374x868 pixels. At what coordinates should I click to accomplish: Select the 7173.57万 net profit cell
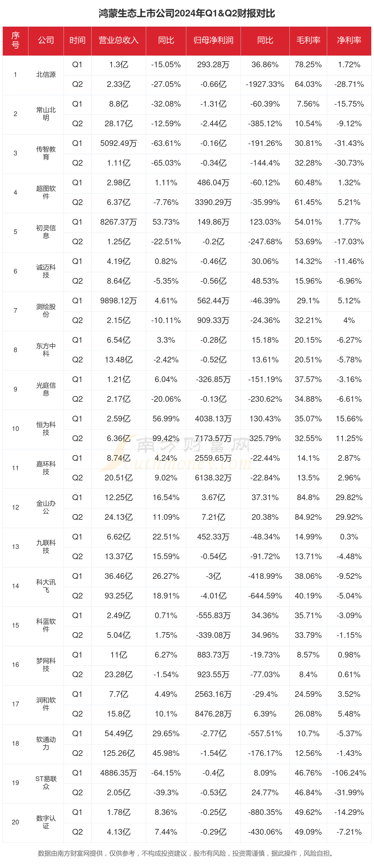213,438
